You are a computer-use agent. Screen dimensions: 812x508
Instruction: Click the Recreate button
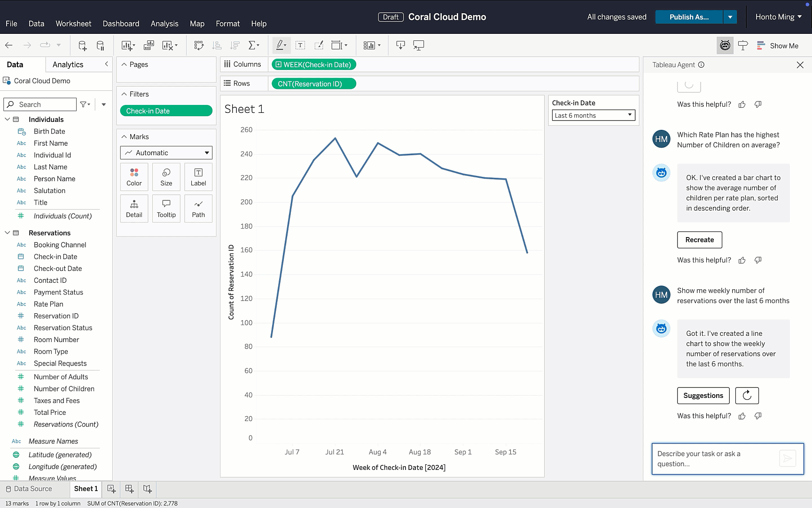pyautogui.click(x=699, y=240)
